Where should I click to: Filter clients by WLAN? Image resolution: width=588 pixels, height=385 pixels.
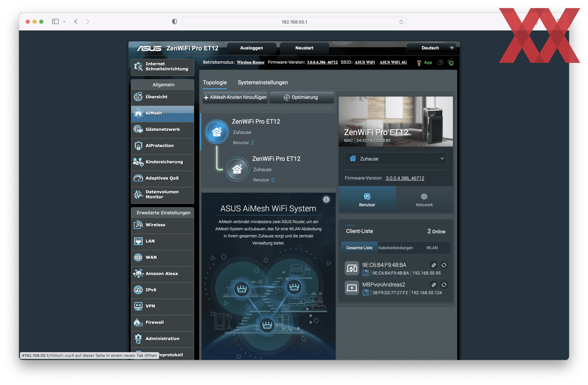click(x=432, y=248)
